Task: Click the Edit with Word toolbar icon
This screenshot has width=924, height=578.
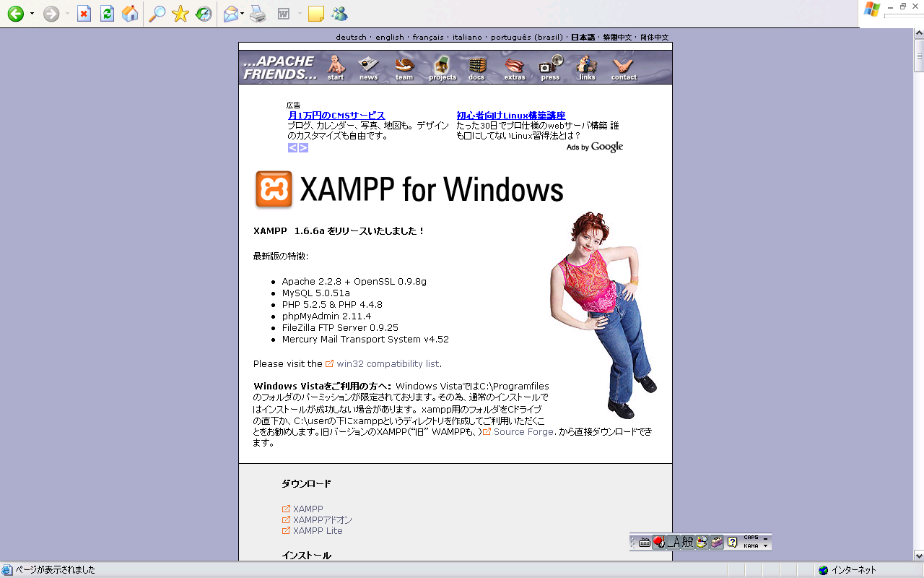Action: (284, 14)
